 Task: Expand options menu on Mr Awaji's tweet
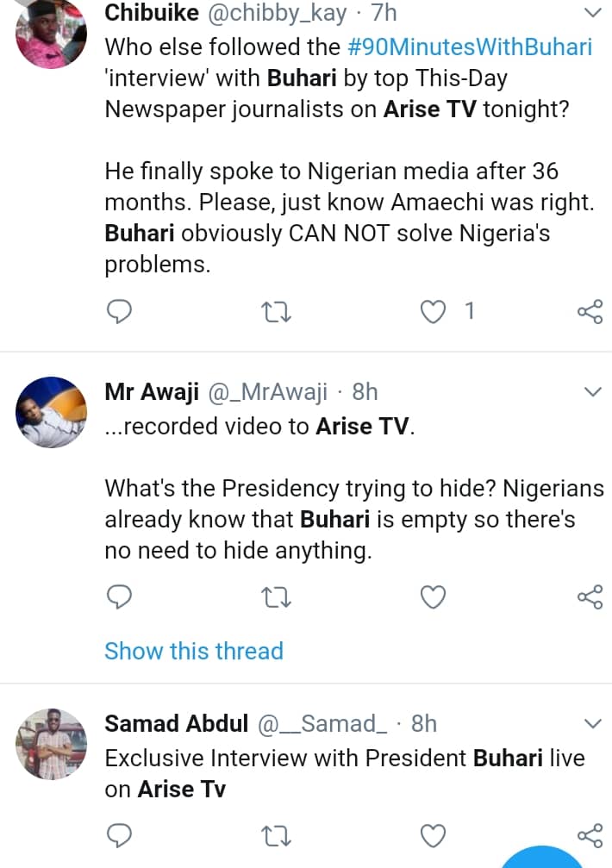click(593, 393)
